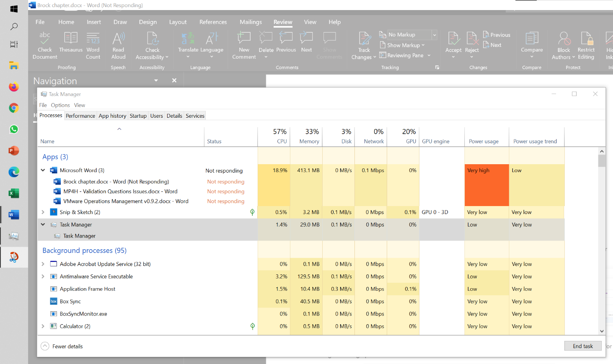Click Accept change icon in Word
The image size is (613, 364).
coord(453,38)
